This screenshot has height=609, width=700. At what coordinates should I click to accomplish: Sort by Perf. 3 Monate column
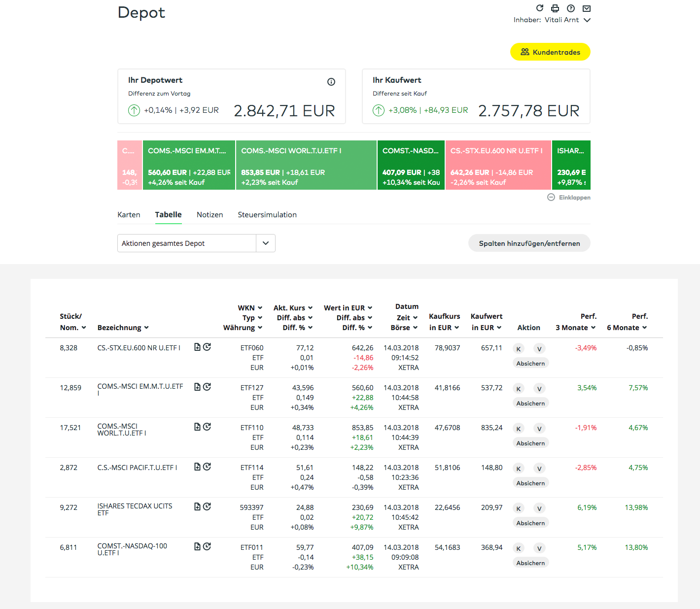576,322
